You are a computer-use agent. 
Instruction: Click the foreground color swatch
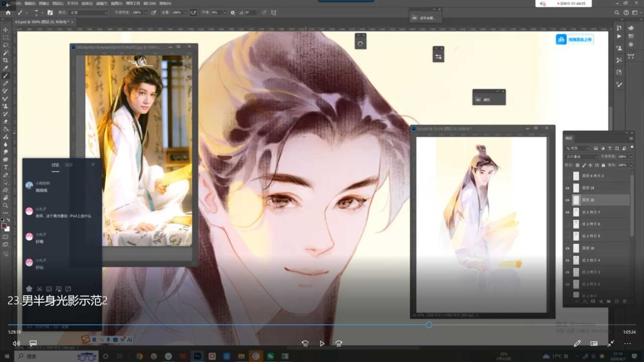coord(4,226)
